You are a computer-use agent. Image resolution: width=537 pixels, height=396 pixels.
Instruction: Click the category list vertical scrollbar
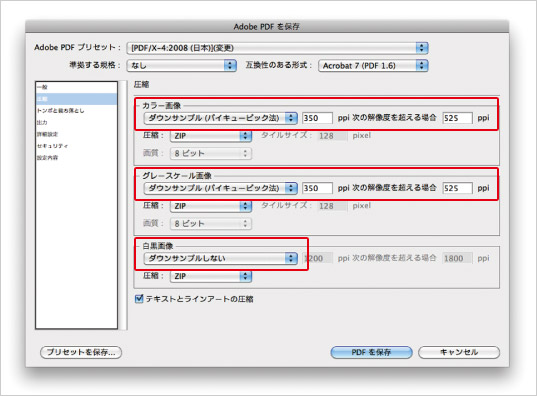click(123, 205)
